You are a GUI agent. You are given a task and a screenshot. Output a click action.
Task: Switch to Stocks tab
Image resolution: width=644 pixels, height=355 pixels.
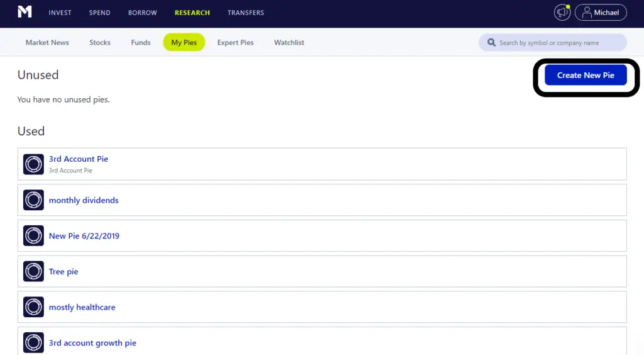(x=100, y=42)
